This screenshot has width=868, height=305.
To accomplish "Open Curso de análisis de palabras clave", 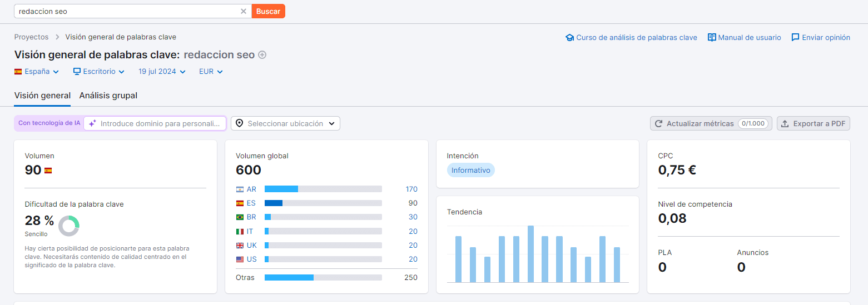I will coord(636,38).
